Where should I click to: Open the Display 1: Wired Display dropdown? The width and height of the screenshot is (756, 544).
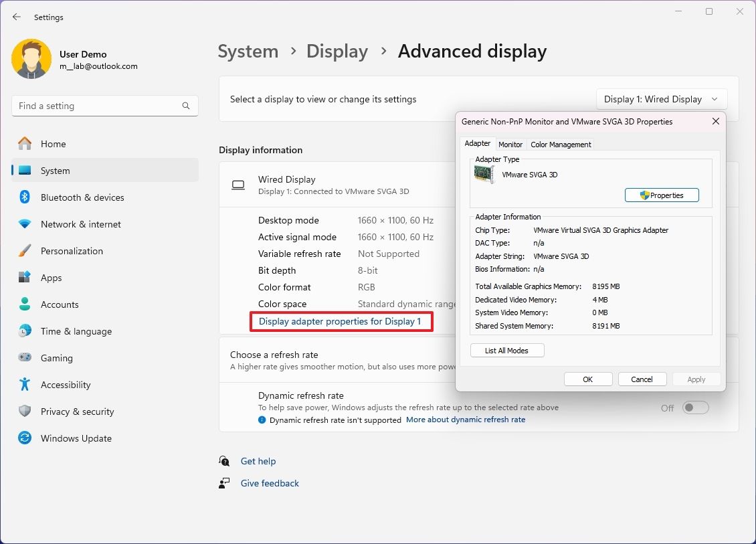[x=661, y=98]
